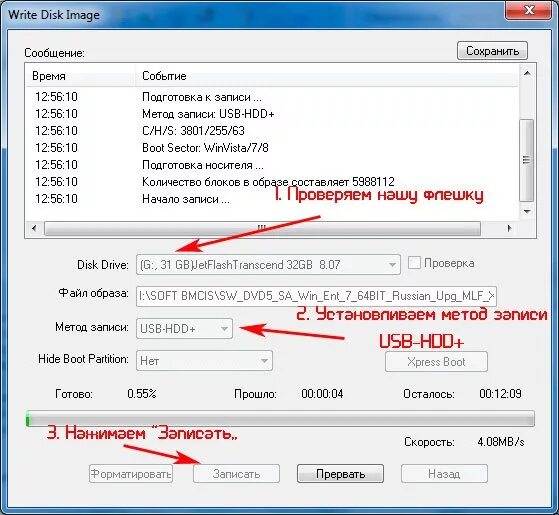Viewport: 559px width, 515px height.
Task: Click the Назад button
Action: coord(444,474)
